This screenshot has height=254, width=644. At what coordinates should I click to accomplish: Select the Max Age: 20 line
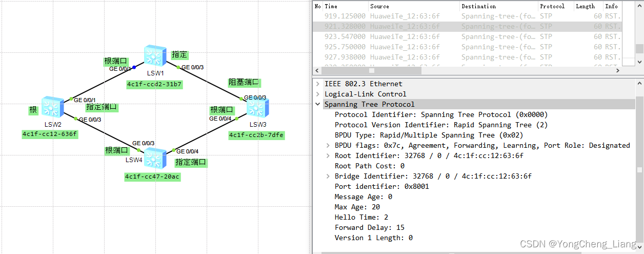[357, 207]
